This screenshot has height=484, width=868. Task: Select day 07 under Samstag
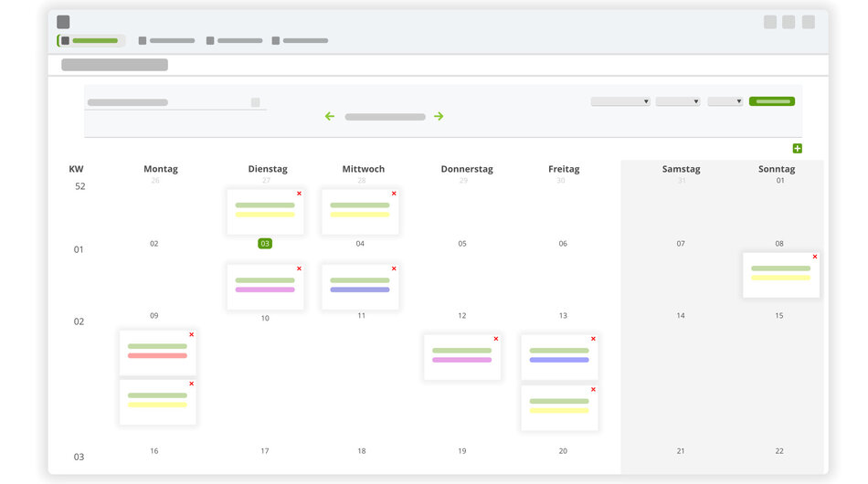pyautogui.click(x=681, y=244)
